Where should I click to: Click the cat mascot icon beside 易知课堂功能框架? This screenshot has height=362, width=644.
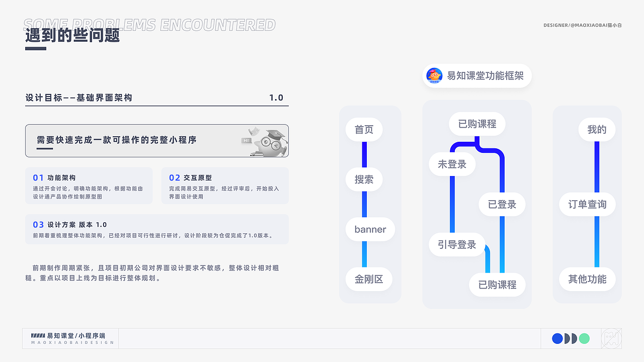click(434, 75)
